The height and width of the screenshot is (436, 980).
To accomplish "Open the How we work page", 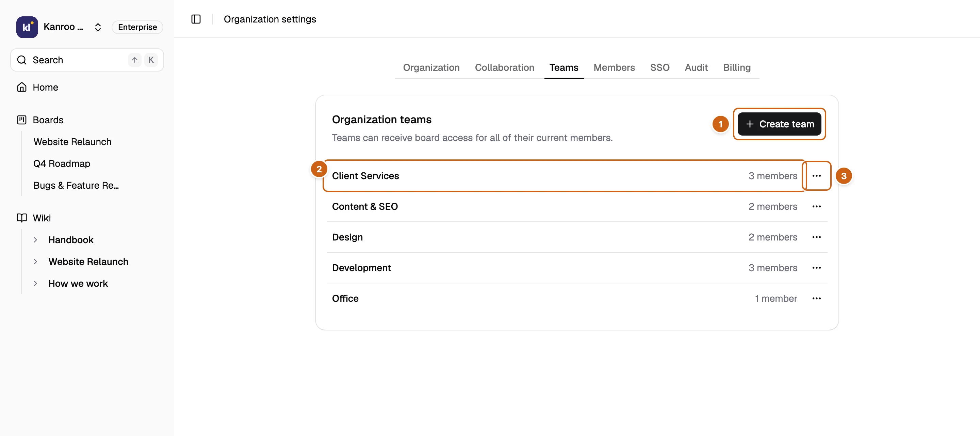I will pyautogui.click(x=78, y=283).
